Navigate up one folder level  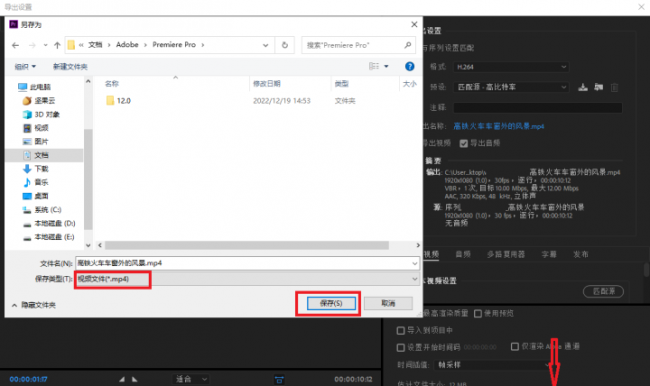click(57, 45)
